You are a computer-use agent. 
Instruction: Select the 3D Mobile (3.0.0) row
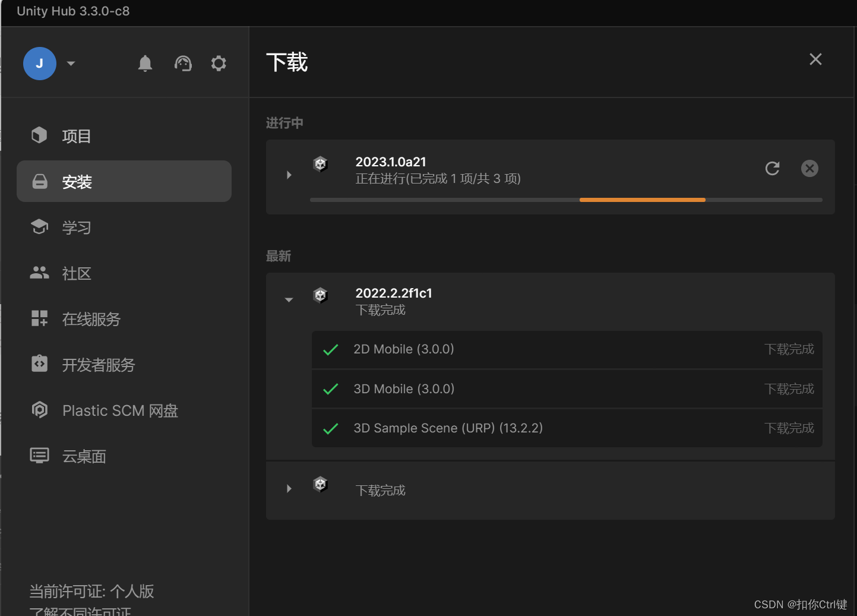click(567, 389)
